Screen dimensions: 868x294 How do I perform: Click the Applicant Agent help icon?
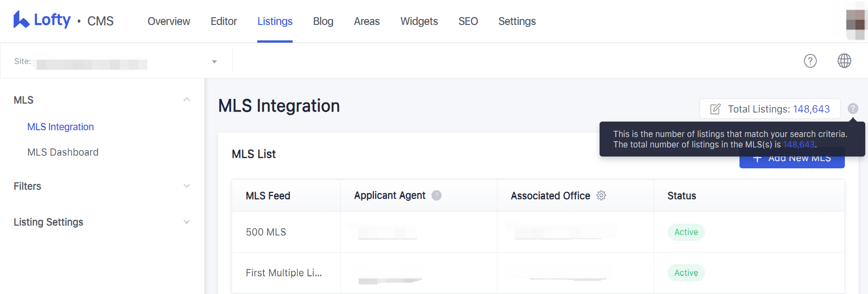(x=436, y=196)
